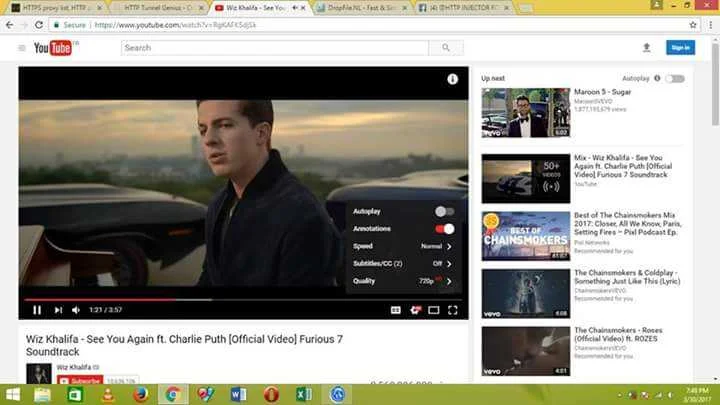
Task: Open Wiz Khalifa channel name link
Action: click(x=74, y=367)
